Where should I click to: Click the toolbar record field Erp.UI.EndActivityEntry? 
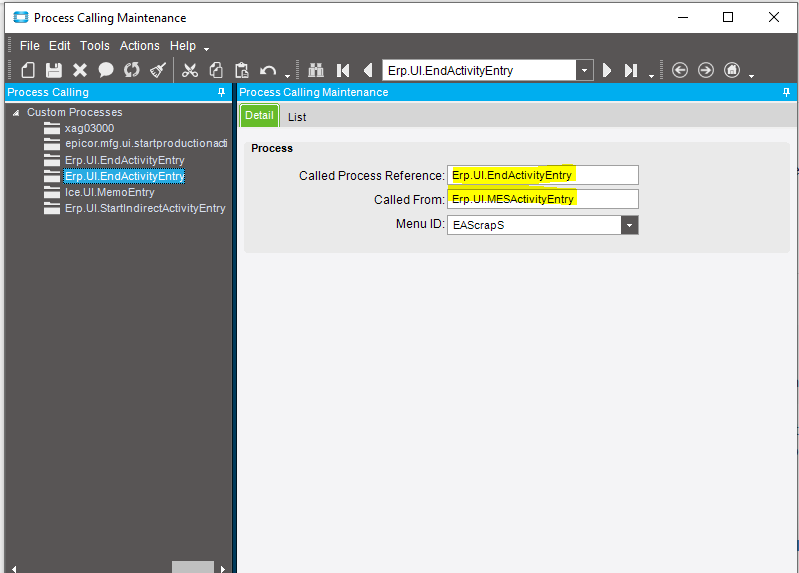pos(479,70)
